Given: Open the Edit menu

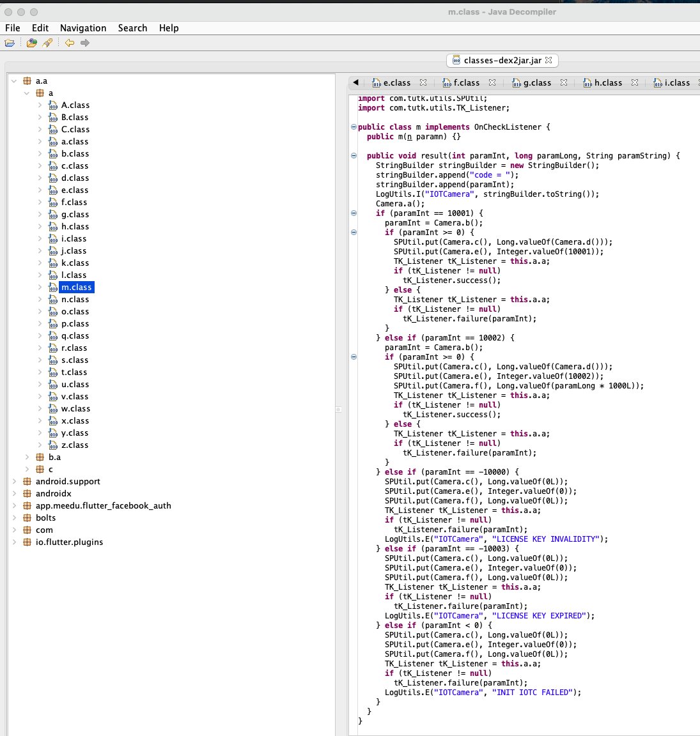Looking at the screenshot, I should 40,28.
